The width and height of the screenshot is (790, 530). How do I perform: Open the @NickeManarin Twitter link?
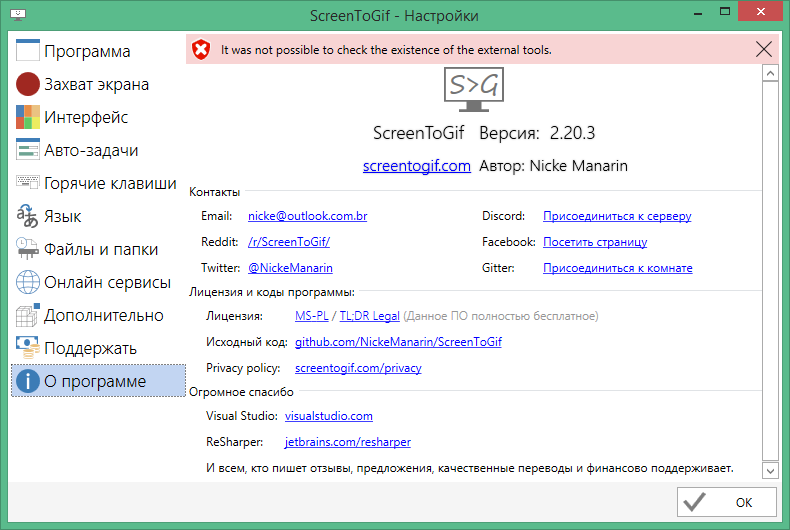(290, 268)
